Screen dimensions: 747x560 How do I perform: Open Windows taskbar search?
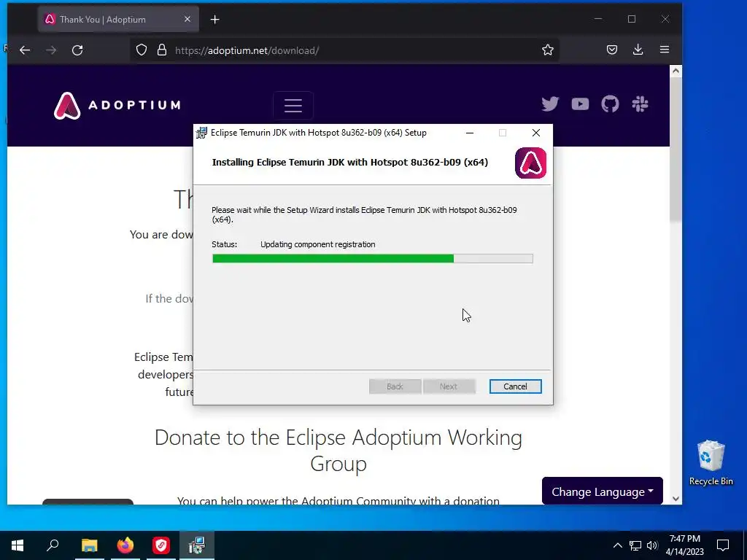[x=53, y=545]
